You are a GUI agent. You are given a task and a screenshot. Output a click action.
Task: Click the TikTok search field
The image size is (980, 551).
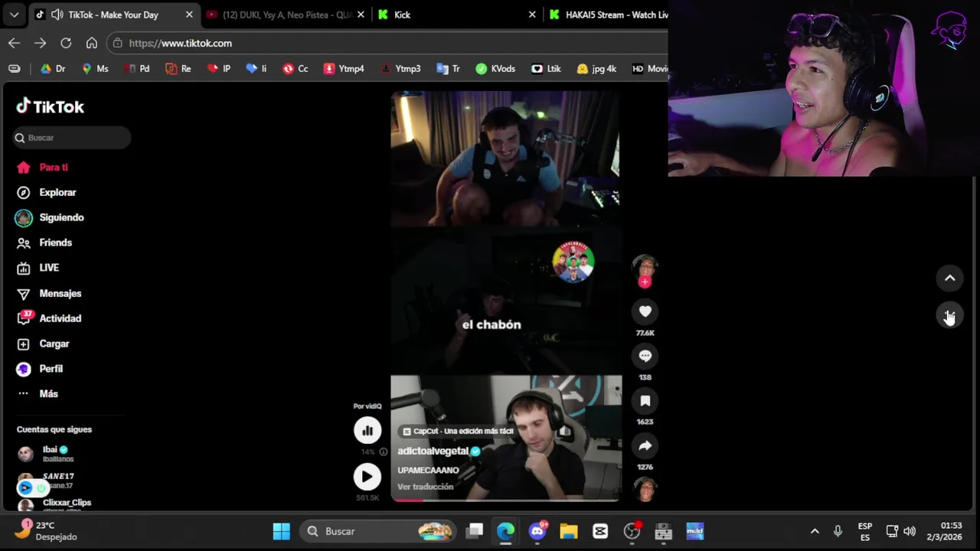click(72, 138)
